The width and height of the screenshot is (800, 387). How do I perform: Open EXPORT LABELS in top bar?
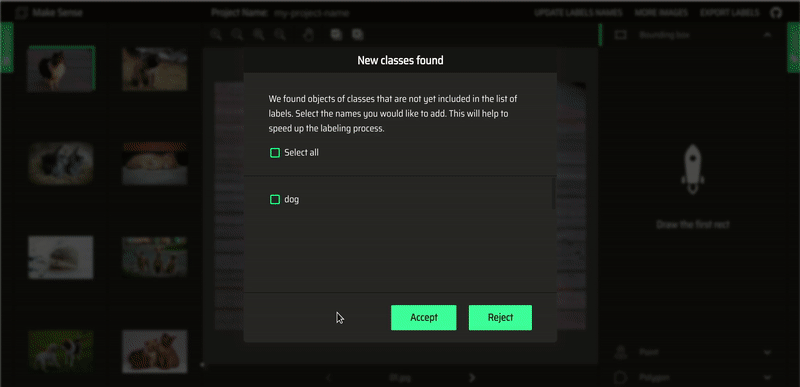coord(730,13)
